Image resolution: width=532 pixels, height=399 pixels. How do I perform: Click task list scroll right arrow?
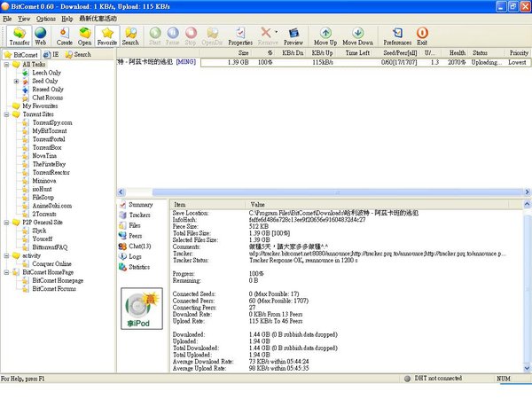[528, 192]
